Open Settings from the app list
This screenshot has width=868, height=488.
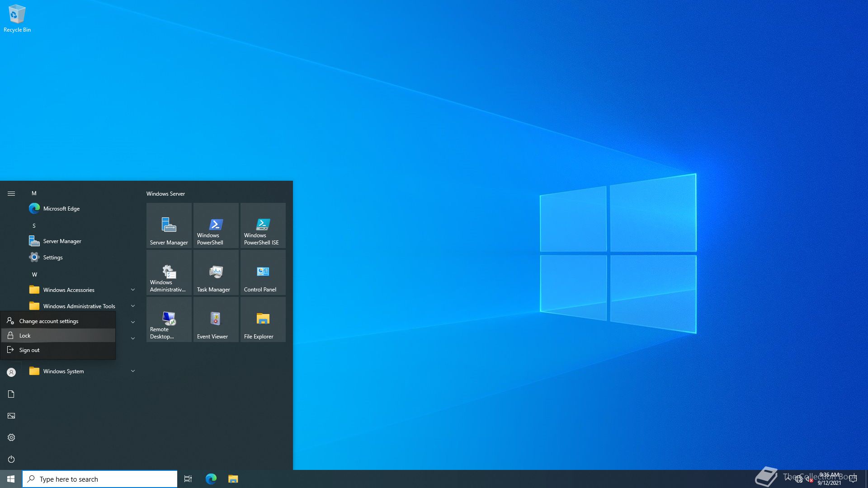tap(52, 257)
